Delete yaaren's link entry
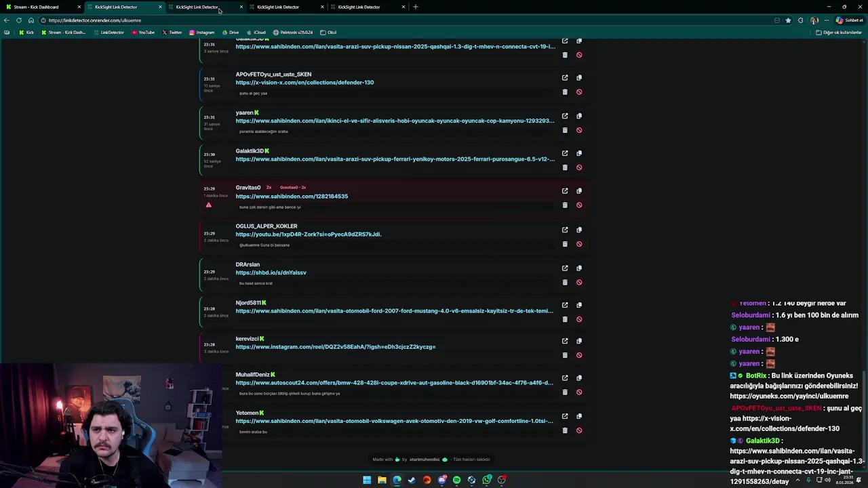Viewport: 868px width, 488px height. point(565,130)
